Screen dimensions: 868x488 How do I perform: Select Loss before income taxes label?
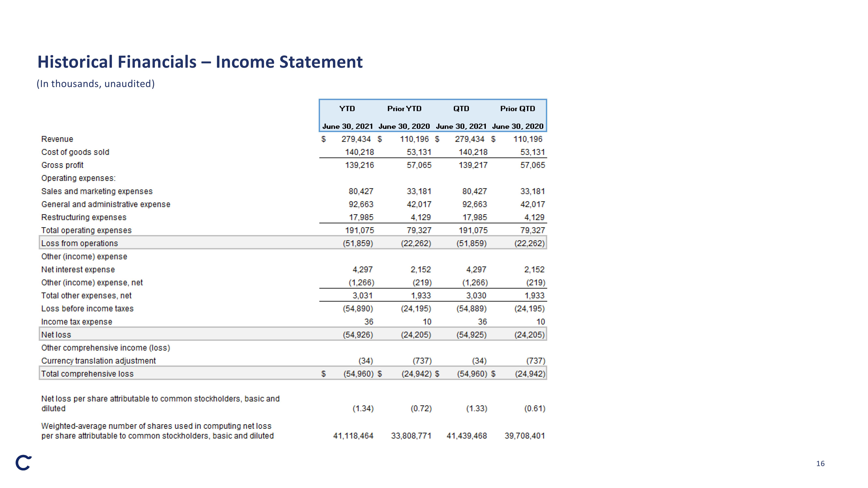(x=87, y=309)
